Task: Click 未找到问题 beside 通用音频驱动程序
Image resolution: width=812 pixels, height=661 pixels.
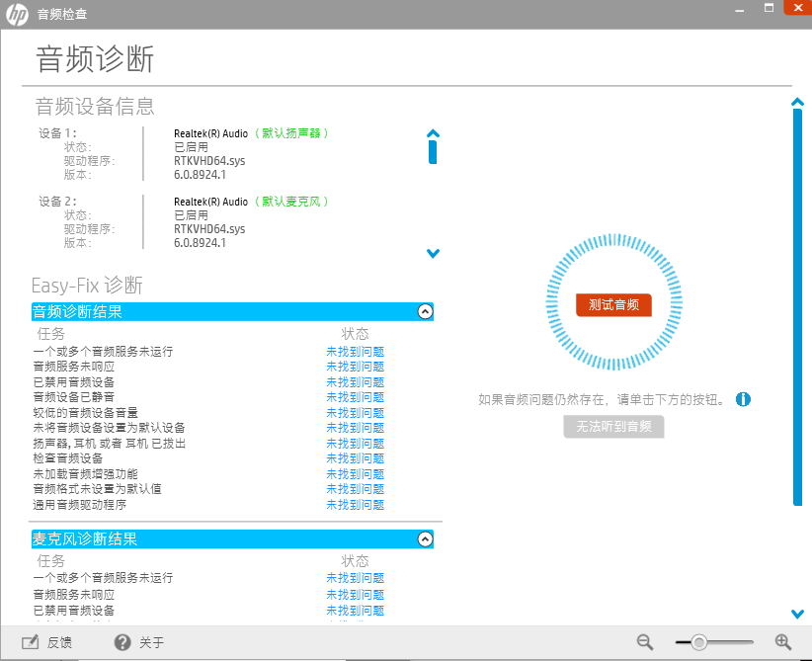Action: [355, 504]
